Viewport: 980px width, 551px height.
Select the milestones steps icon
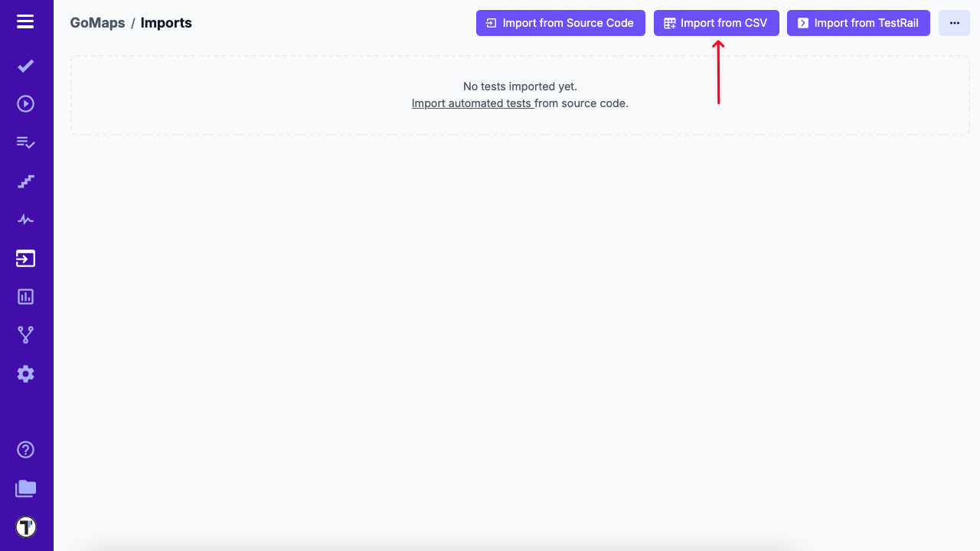point(25,181)
